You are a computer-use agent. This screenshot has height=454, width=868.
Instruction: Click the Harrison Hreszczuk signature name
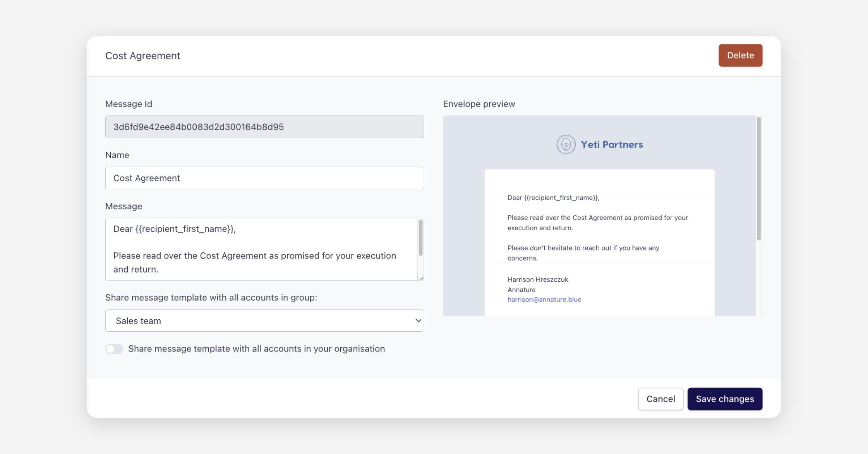click(537, 279)
